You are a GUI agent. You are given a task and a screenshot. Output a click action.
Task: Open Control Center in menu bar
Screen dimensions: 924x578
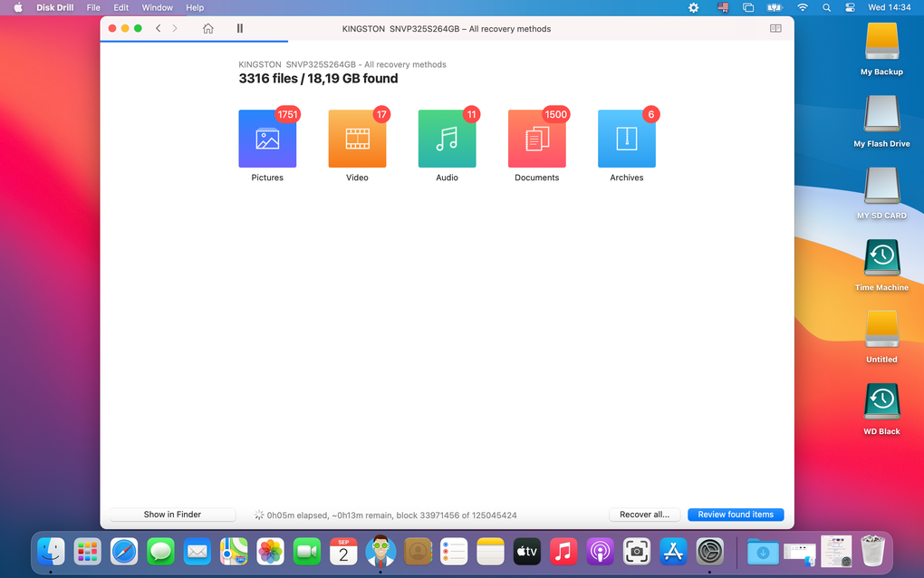tap(850, 7)
